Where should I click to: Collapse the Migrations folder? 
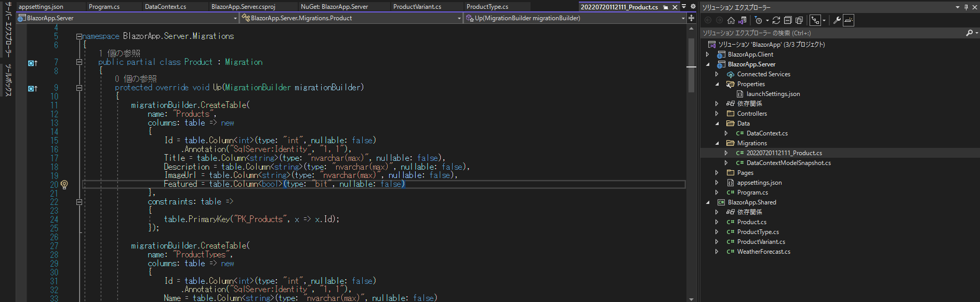tap(717, 143)
